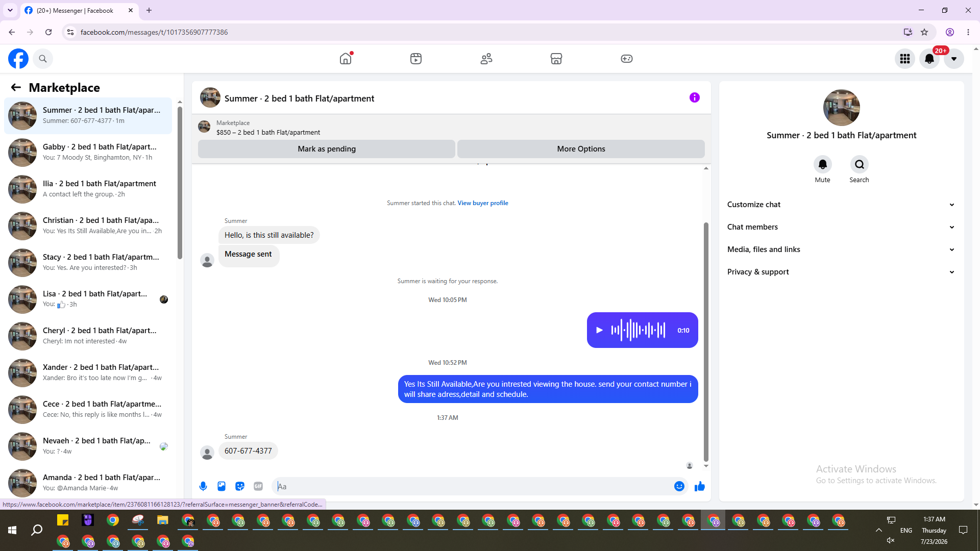
Task: Open the Chrome three-dot menu
Action: point(968,32)
